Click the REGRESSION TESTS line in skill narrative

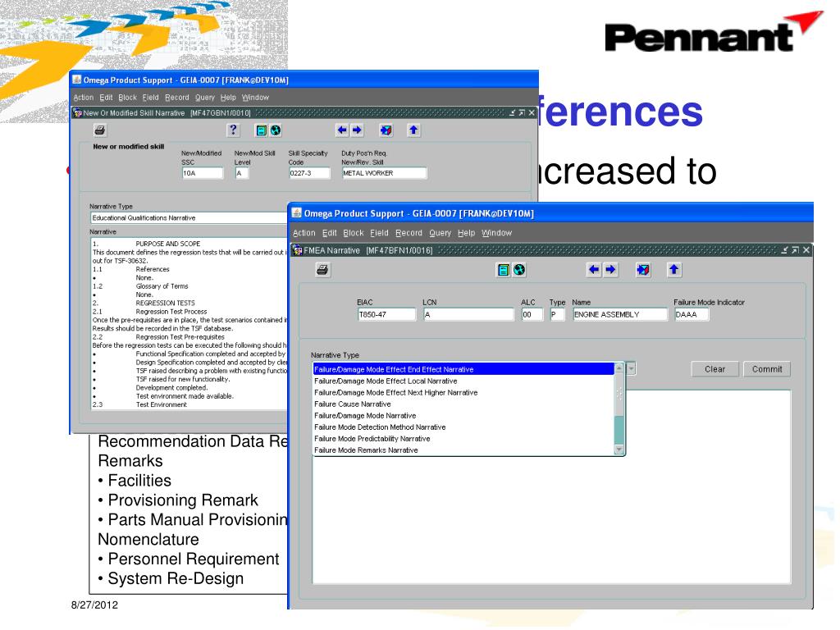165,303
